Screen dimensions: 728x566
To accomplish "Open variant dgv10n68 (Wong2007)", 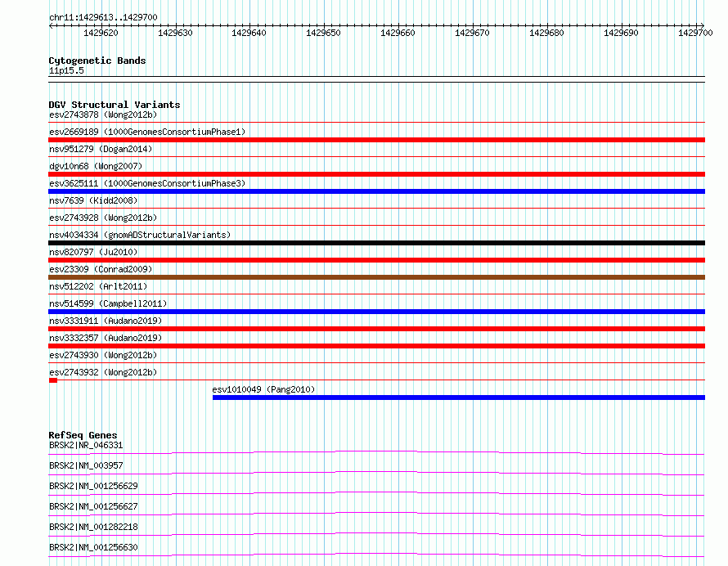I will click(x=96, y=166).
